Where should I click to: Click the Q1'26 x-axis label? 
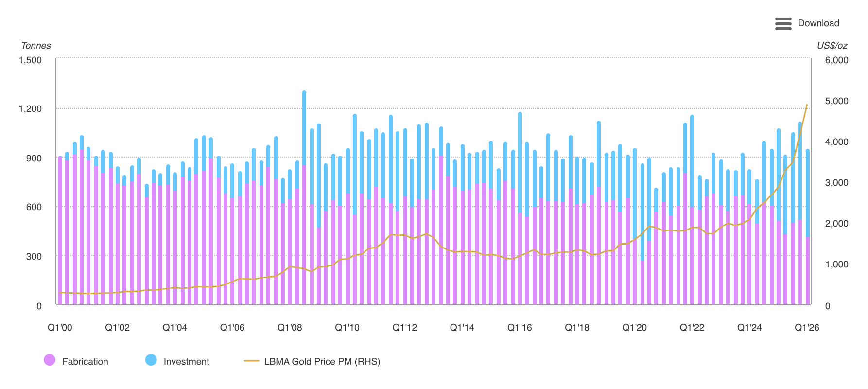coord(807,328)
